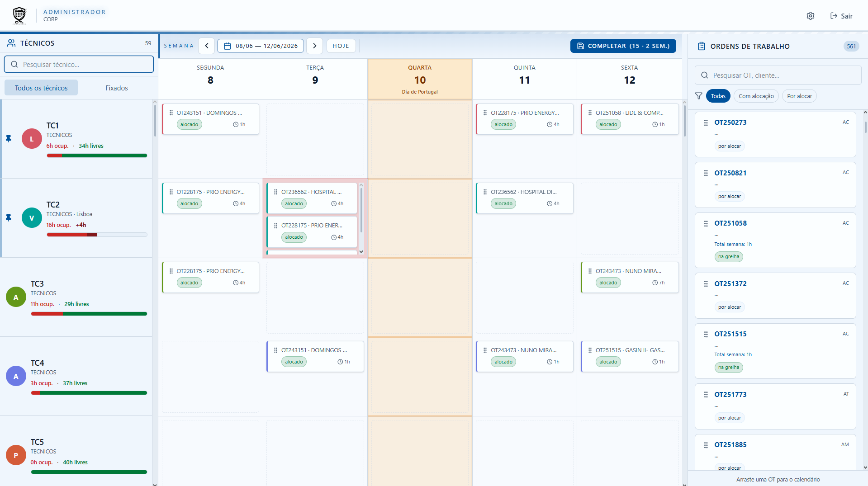Click TC5 avatar with letter P
Screen dimensions: 868x486
tap(16, 455)
